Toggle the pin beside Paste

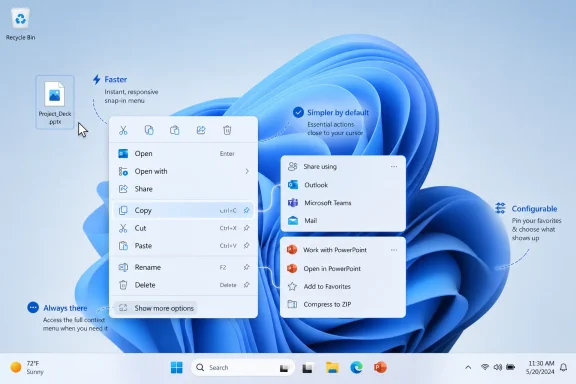(x=246, y=245)
